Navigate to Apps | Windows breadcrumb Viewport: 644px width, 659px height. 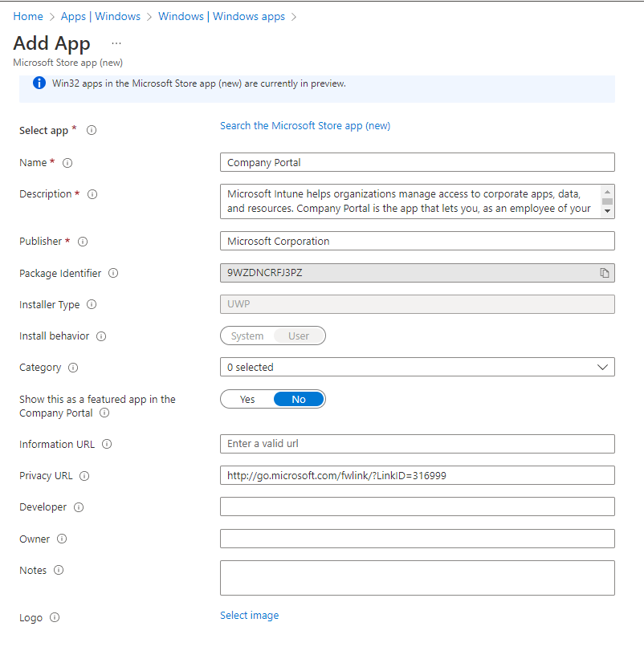[x=100, y=16]
